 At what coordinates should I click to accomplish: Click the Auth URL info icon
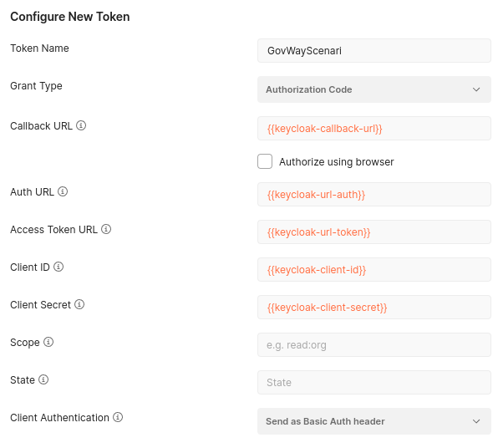tap(63, 191)
